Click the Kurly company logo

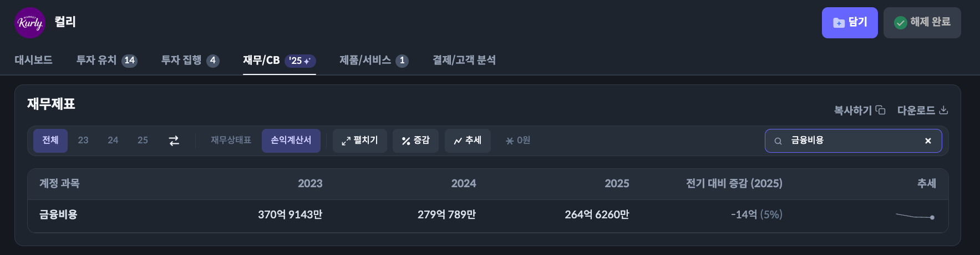[x=29, y=23]
